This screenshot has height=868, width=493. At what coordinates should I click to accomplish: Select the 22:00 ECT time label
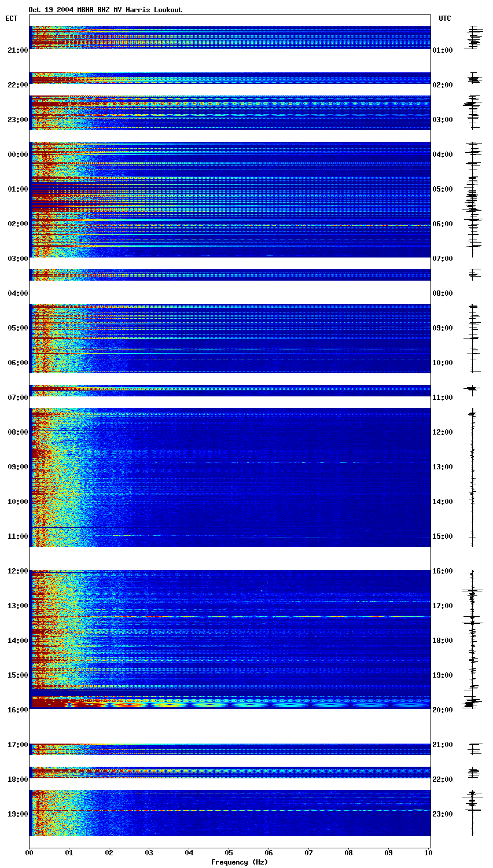coord(17,85)
